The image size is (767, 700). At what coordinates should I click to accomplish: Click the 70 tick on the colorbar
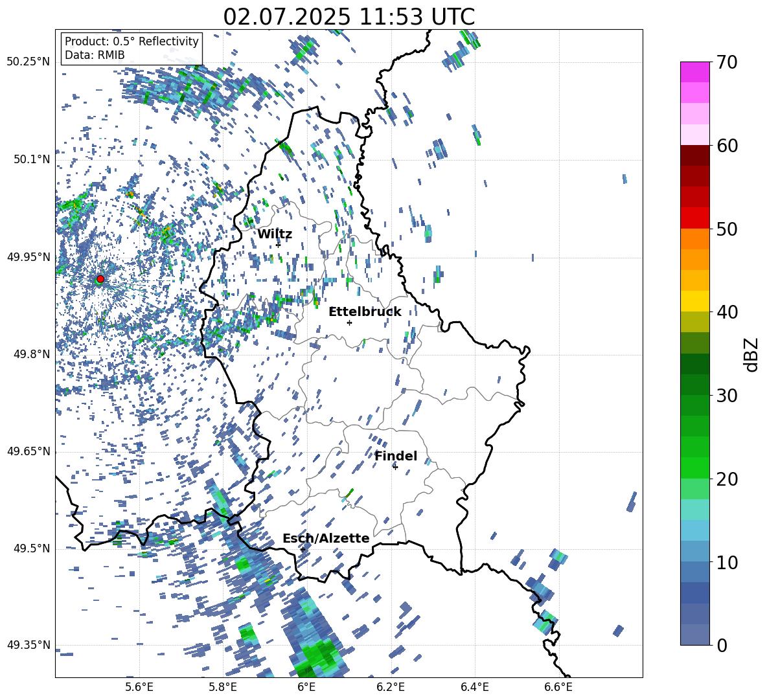tap(727, 63)
